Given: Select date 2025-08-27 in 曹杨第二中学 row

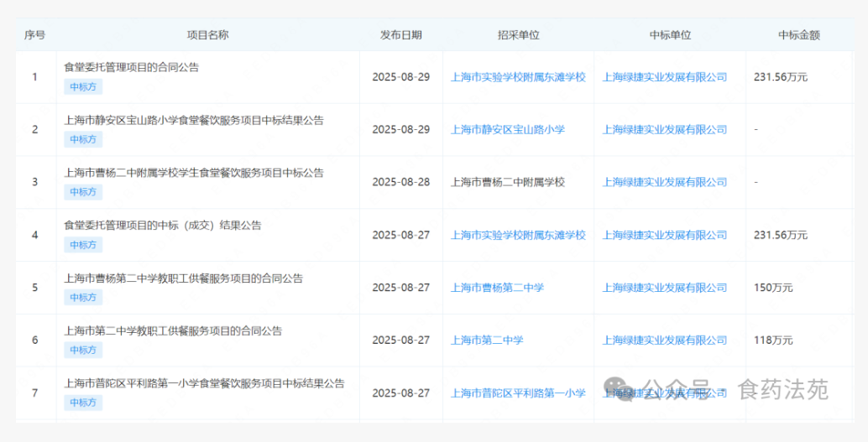Looking at the screenshot, I should pyautogui.click(x=400, y=288).
